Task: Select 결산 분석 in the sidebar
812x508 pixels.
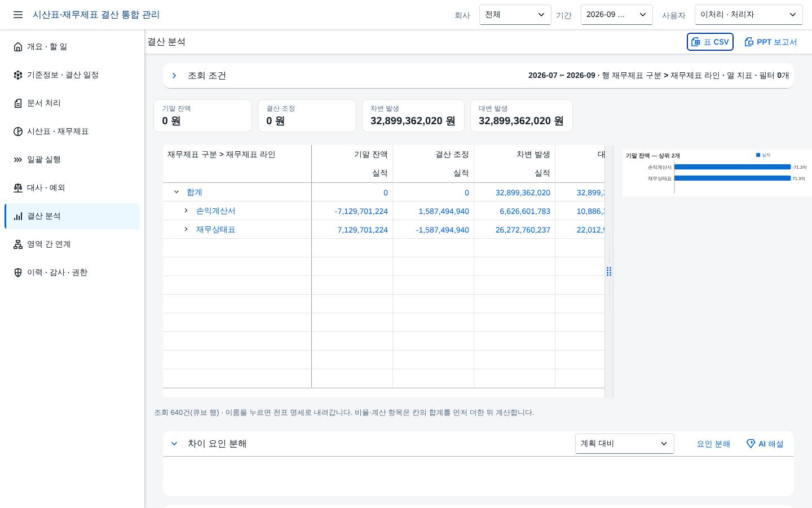Action: pos(72,216)
